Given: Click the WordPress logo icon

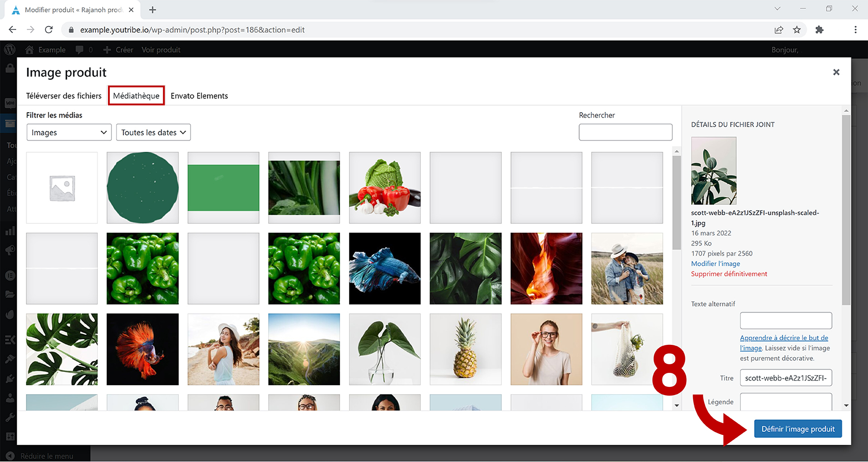Looking at the screenshot, I should [x=10, y=50].
